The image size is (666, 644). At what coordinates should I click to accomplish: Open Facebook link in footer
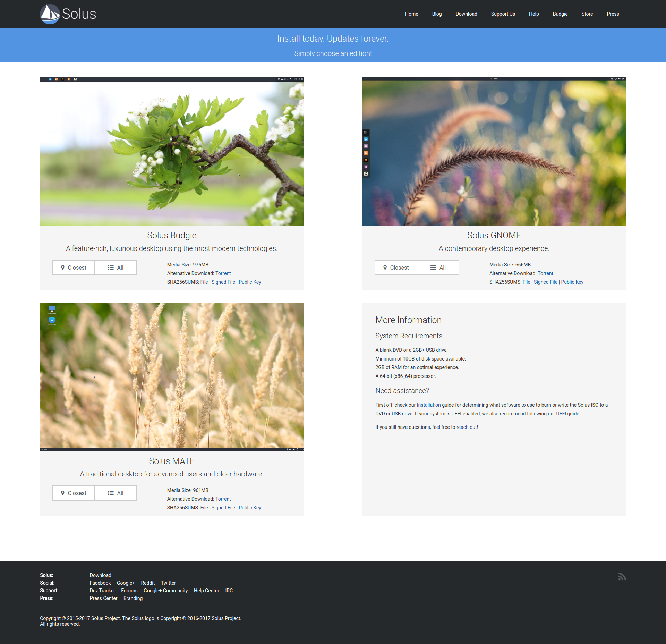[x=100, y=583]
